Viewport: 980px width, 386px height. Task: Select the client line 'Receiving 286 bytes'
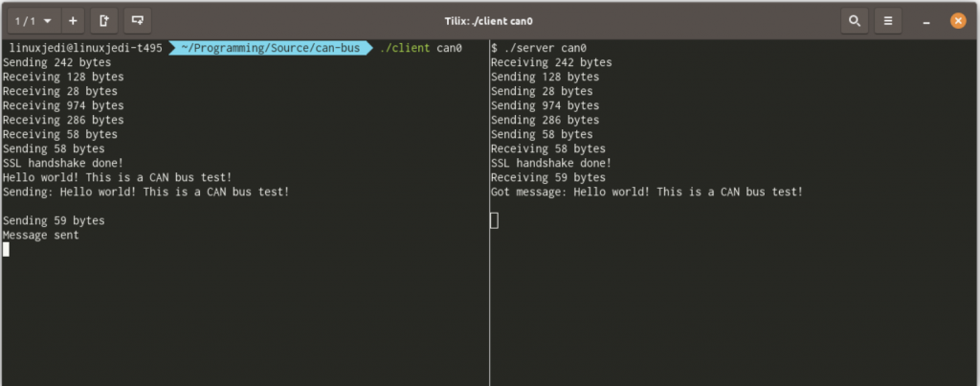pos(63,120)
